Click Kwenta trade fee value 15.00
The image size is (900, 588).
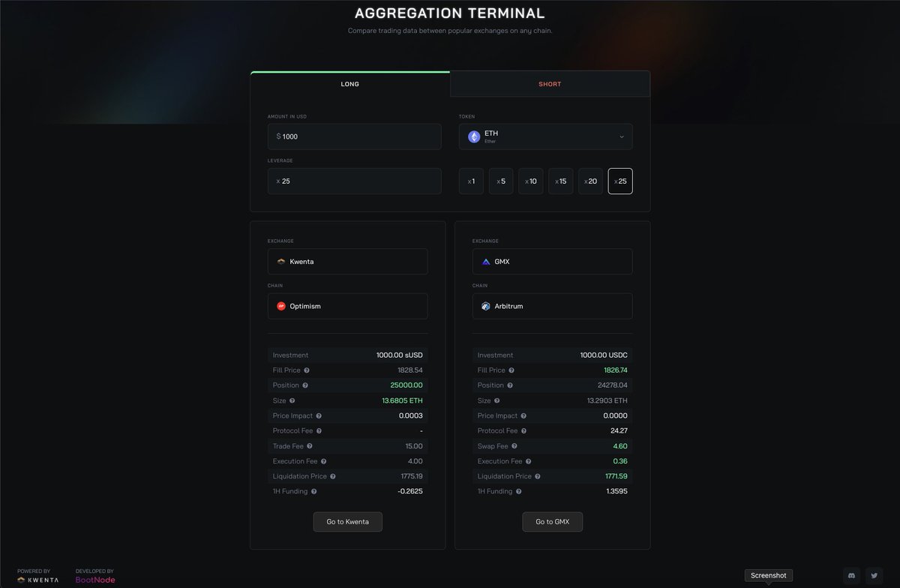click(x=414, y=446)
